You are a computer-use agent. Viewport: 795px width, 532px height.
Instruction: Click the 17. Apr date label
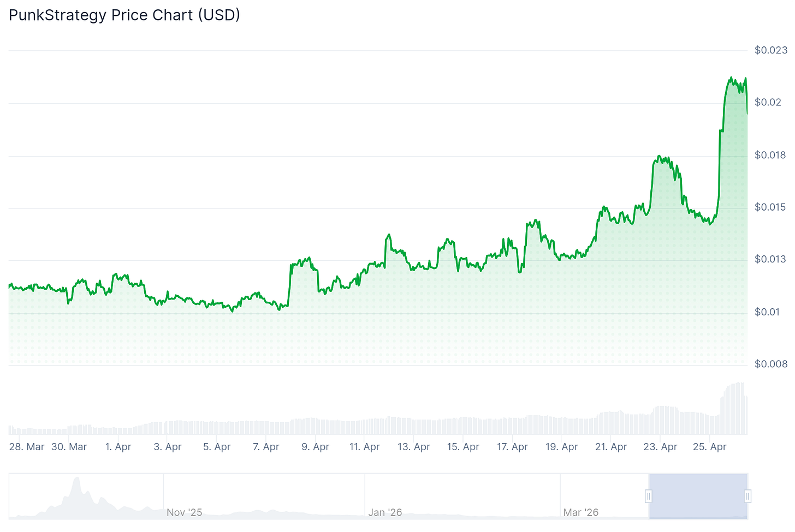tap(512, 447)
